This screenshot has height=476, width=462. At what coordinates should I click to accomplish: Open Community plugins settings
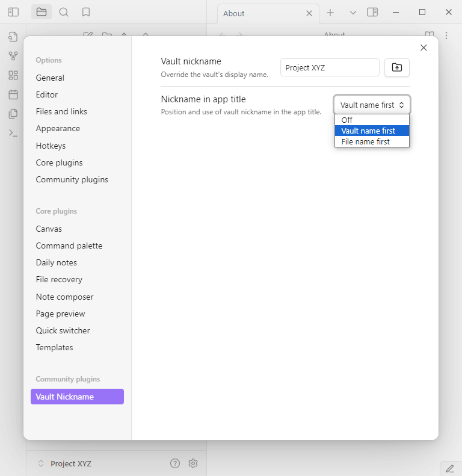77,180
